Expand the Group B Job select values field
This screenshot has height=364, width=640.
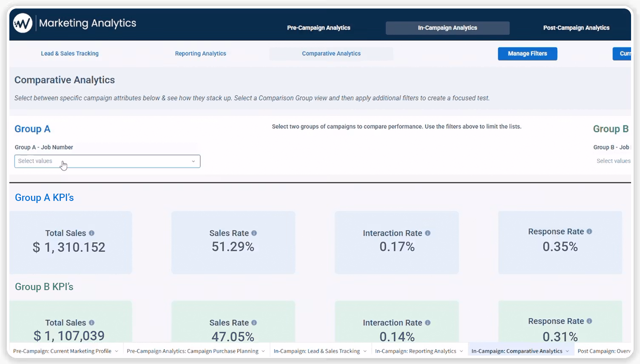613,161
